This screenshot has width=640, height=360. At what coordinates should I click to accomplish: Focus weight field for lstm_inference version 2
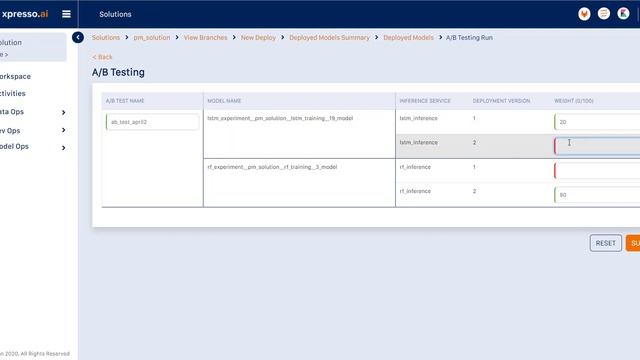point(597,146)
